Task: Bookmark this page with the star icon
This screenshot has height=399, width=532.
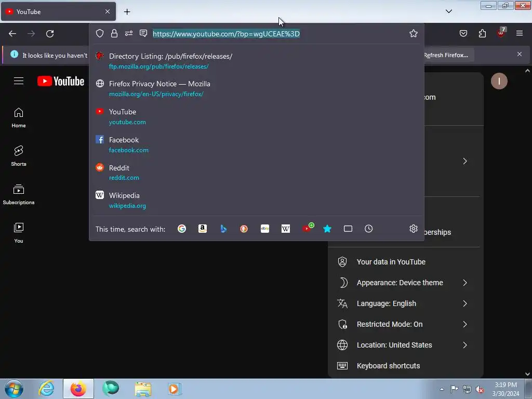Action: tap(413, 33)
